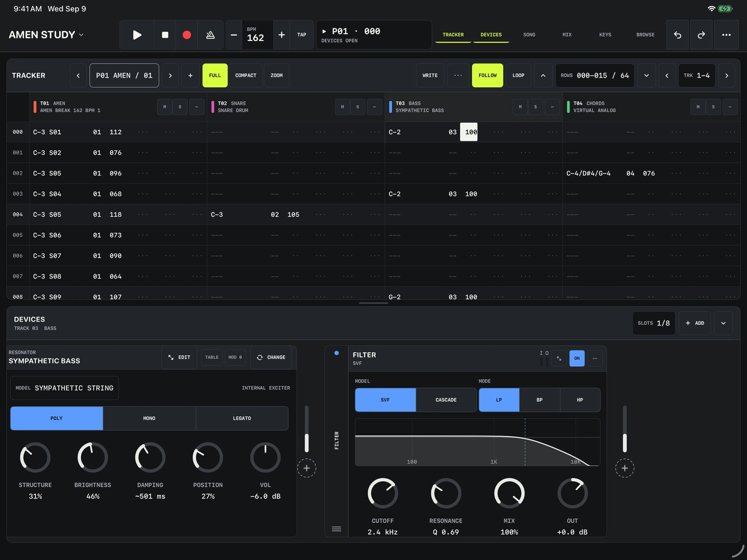The height and width of the screenshot is (560, 747).
Task: Open the Keys tab
Action: pyautogui.click(x=605, y=35)
